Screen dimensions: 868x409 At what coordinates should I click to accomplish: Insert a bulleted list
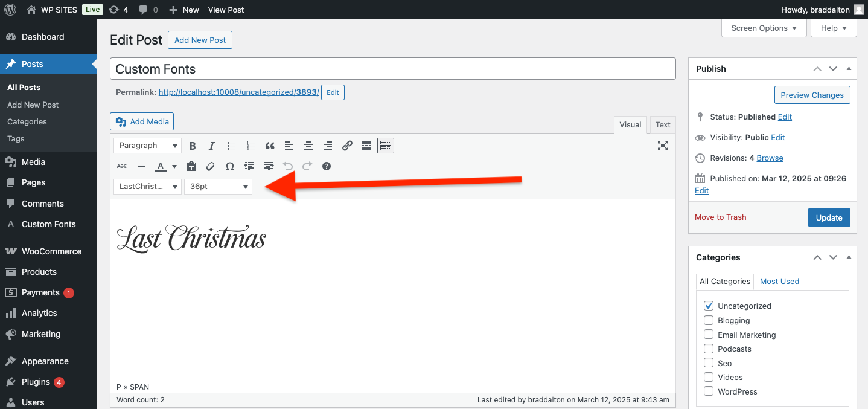pos(231,146)
